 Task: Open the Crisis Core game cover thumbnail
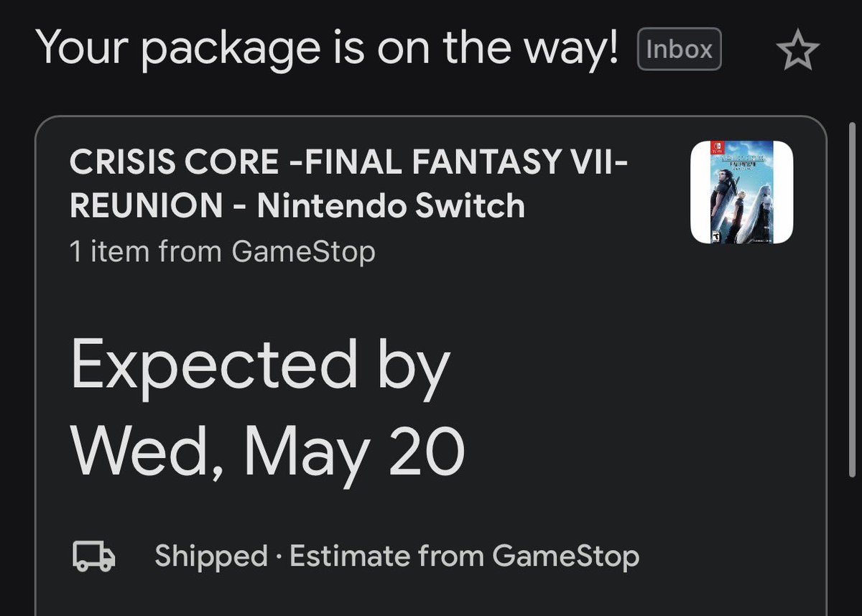pyautogui.click(x=741, y=192)
